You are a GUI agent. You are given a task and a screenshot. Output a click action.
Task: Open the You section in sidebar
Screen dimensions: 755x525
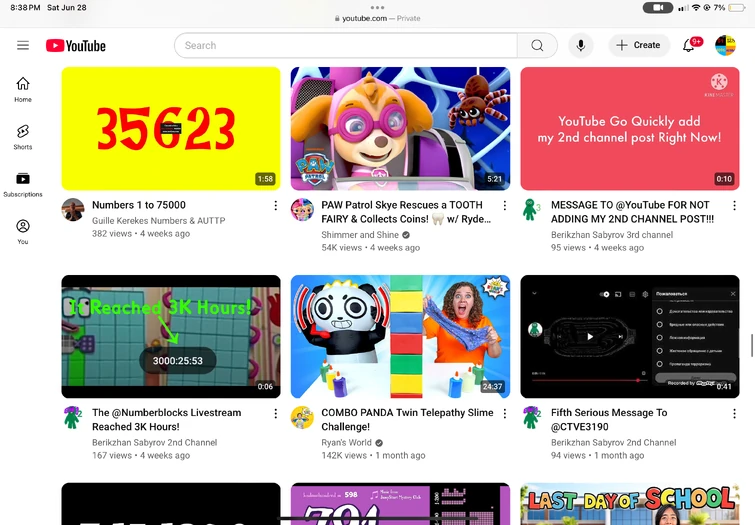coord(23,232)
